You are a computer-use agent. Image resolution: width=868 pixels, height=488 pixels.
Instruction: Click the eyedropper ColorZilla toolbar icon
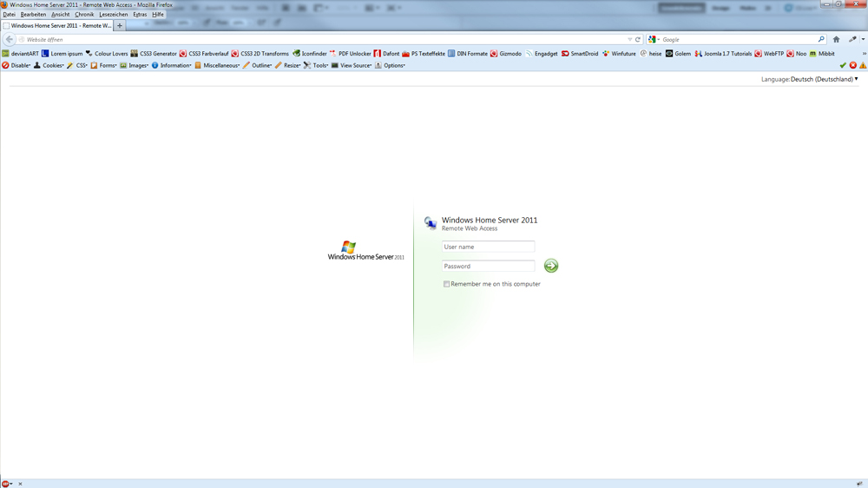tap(852, 39)
